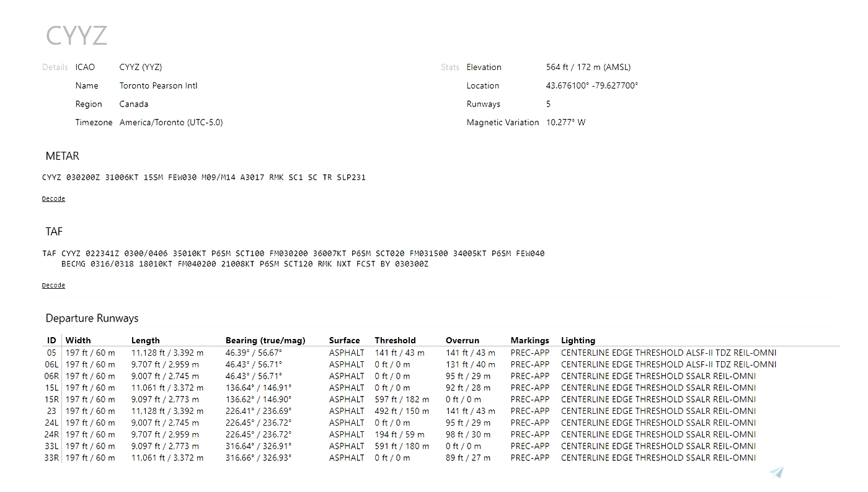This screenshot has width=868, height=492.
Task: Click the Magnetic Variation value
Action: 566,122
